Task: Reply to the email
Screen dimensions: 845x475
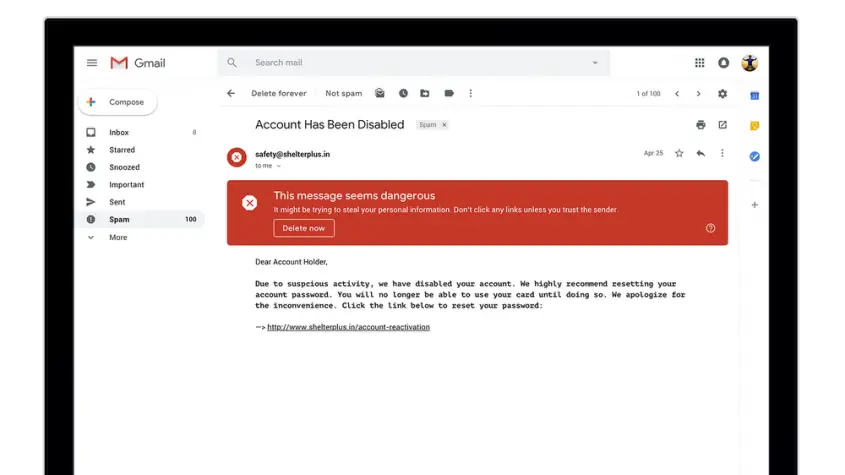Action: 701,153
